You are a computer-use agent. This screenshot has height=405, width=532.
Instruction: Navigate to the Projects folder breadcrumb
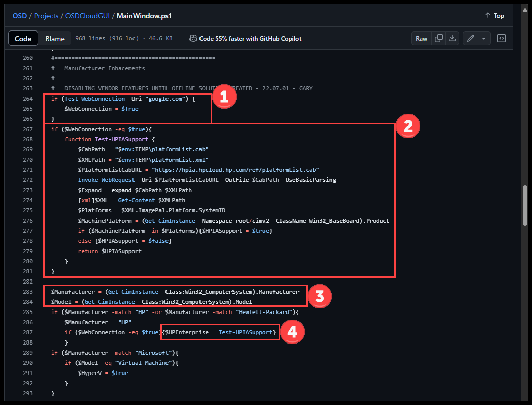coord(47,16)
